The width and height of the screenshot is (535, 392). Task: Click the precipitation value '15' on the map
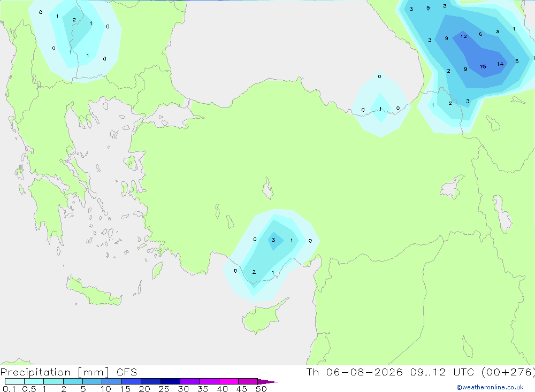point(483,66)
